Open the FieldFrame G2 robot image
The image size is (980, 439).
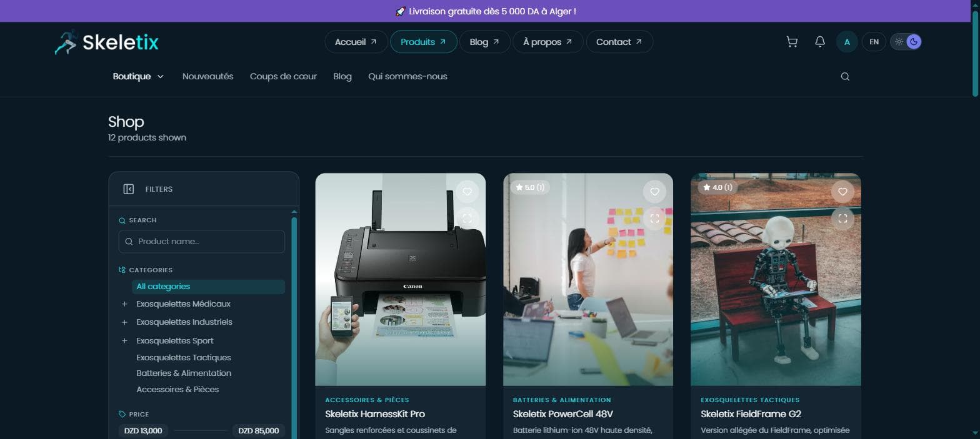coord(776,279)
